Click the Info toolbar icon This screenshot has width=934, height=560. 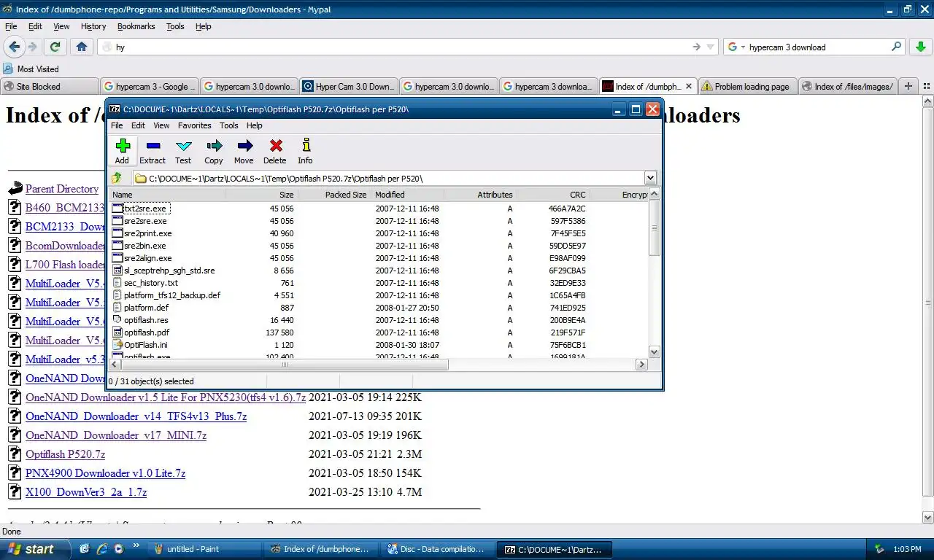pyautogui.click(x=305, y=151)
